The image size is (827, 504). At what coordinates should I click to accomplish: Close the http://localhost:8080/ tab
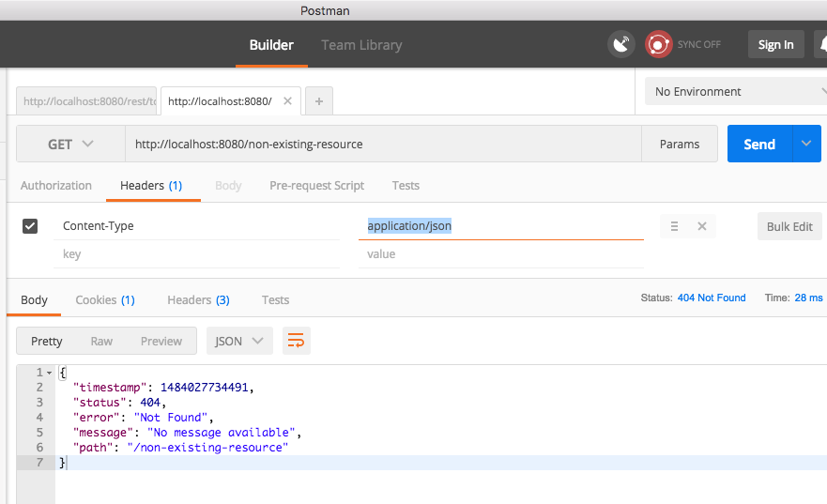[x=287, y=100]
